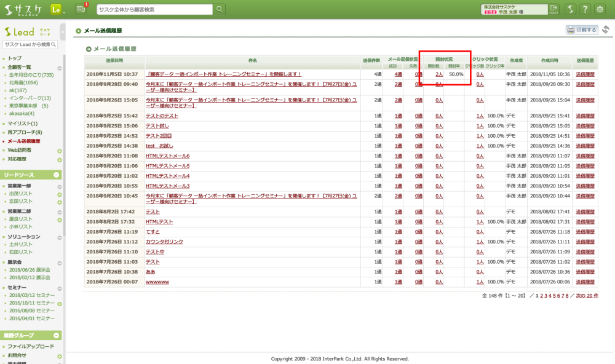This screenshot has height=364, width=615.
Task: Click the notification message icon with badge
Action: pos(81,9)
